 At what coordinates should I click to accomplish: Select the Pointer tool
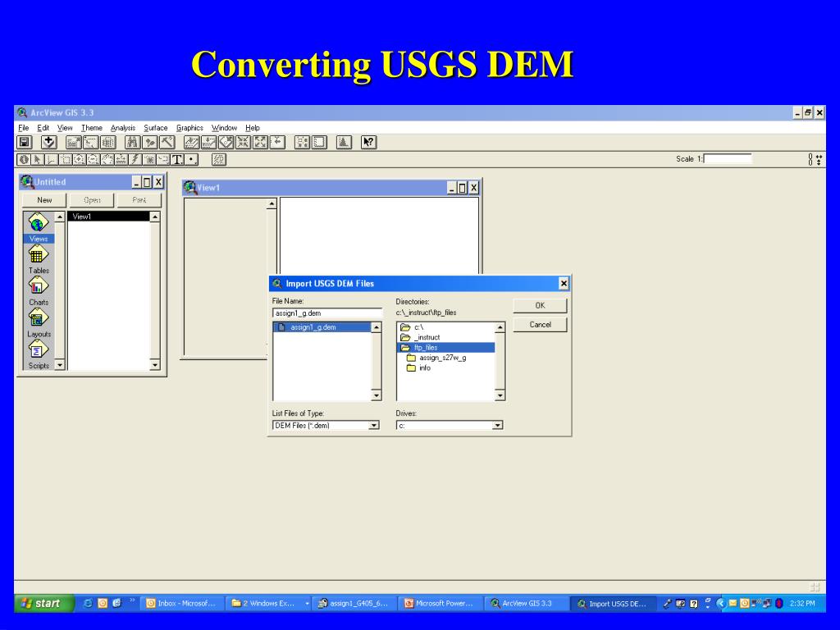(x=38, y=159)
